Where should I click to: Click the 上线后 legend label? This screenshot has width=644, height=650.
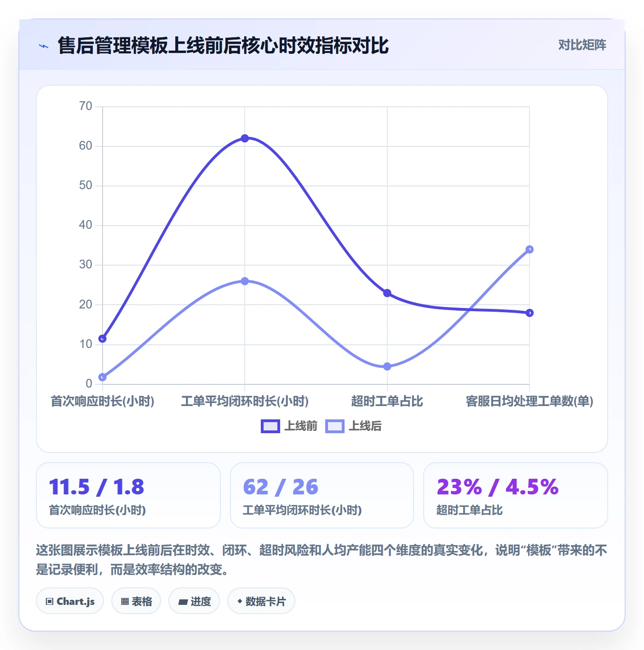point(365,426)
